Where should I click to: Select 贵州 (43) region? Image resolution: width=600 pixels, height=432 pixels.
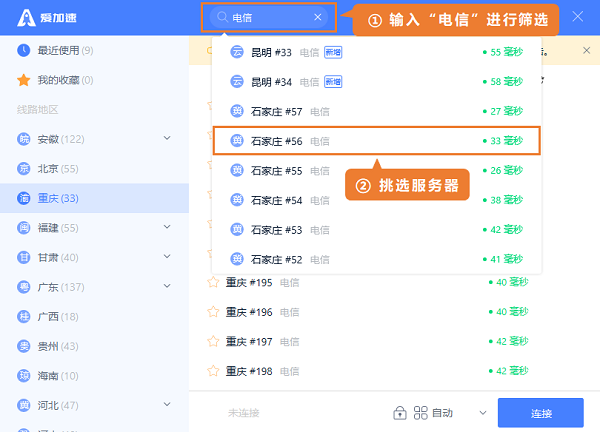click(94, 346)
